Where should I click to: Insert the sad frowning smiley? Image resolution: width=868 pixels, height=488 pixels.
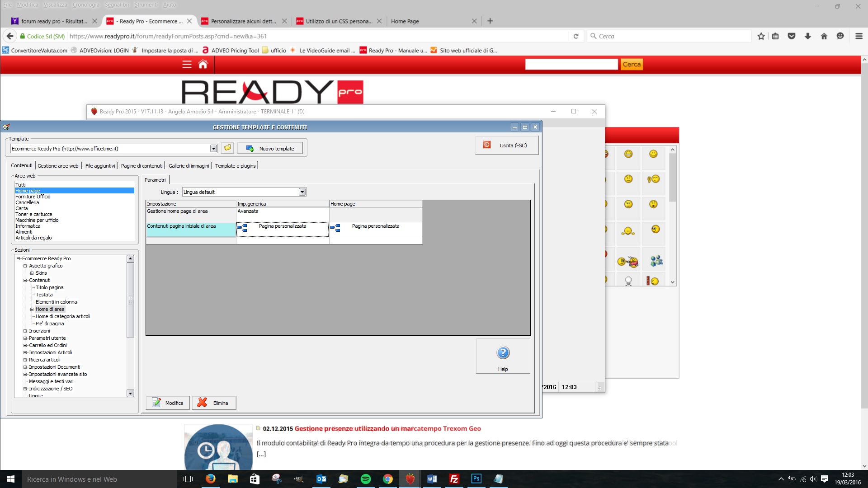point(628,179)
